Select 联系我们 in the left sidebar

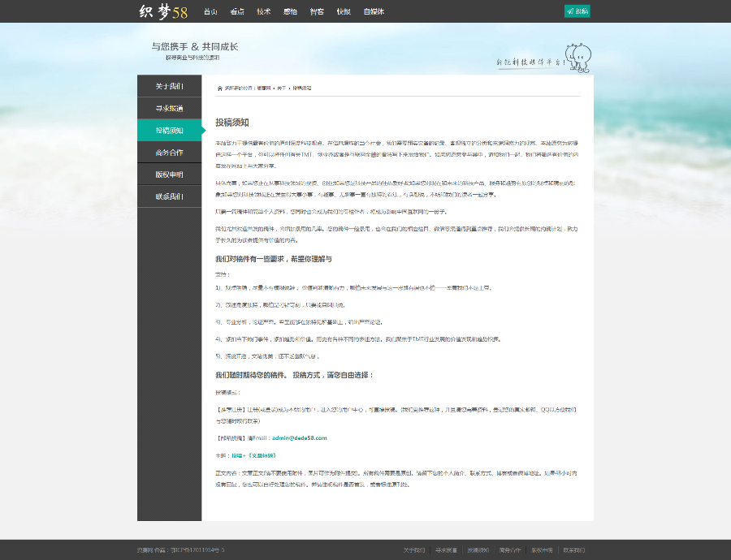point(169,196)
